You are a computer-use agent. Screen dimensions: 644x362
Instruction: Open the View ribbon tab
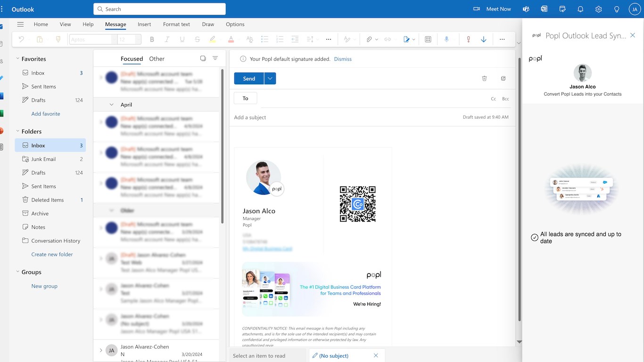pos(66,25)
